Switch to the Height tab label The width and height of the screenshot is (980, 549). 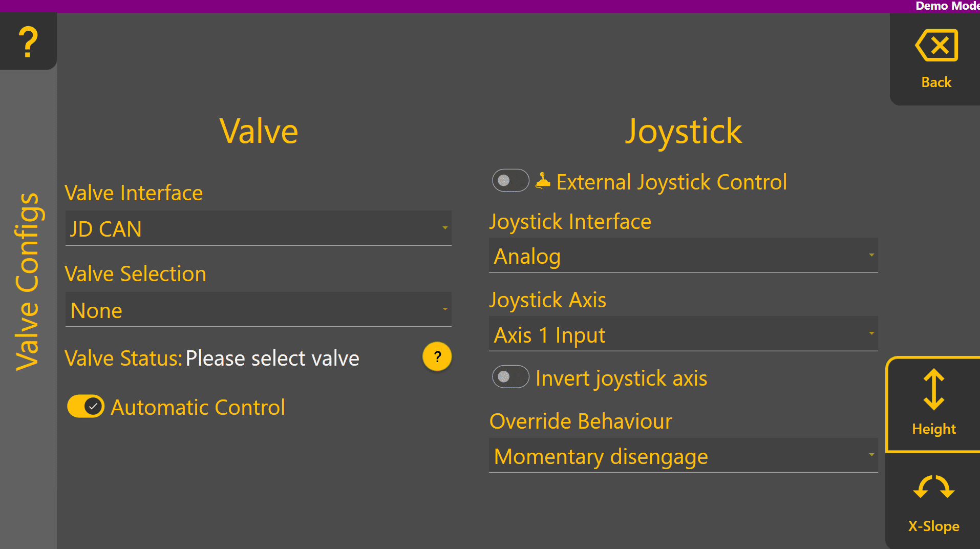coord(933,429)
